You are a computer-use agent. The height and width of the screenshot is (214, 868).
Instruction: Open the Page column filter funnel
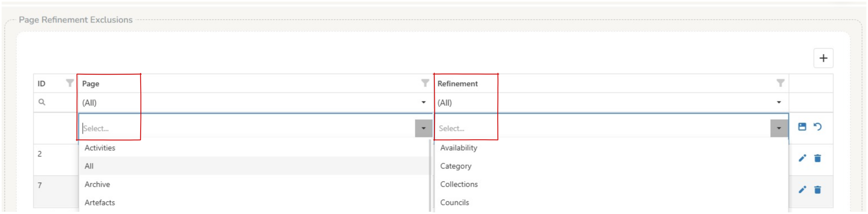(x=425, y=83)
